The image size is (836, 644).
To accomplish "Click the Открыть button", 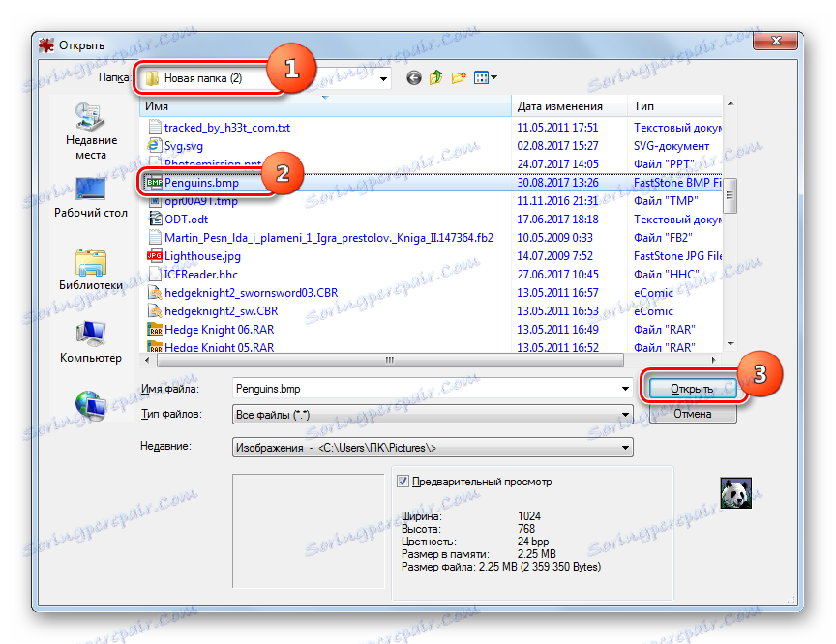I will 692,389.
